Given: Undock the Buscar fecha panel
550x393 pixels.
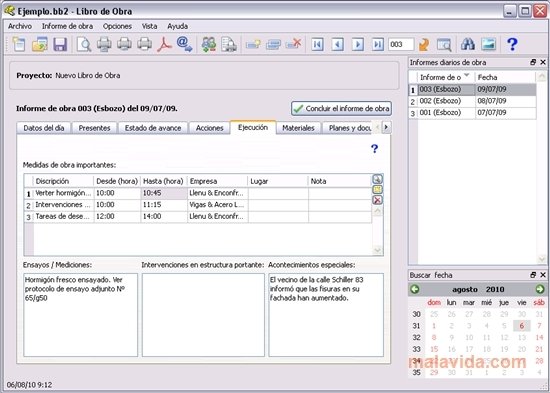Looking at the screenshot, I should coord(533,275).
